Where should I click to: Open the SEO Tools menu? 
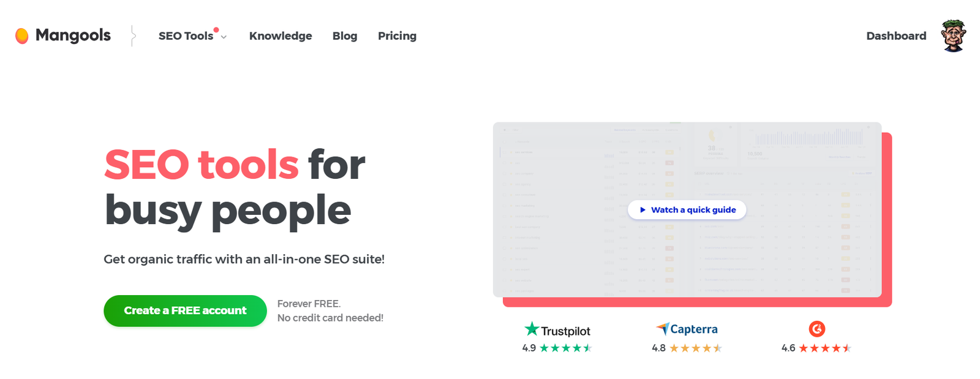pyautogui.click(x=186, y=36)
